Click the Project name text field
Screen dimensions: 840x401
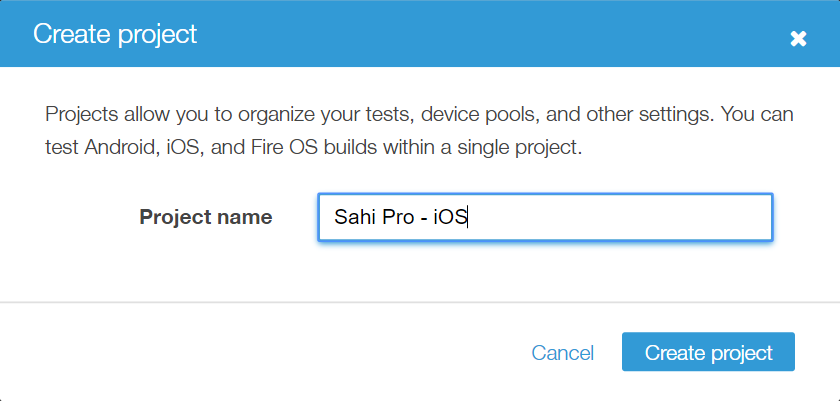[x=620, y=217]
